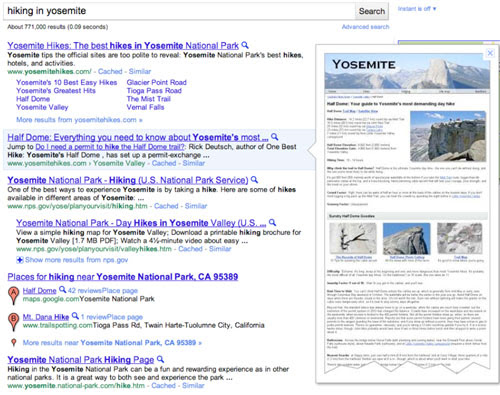Click the search query input field

point(179,11)
